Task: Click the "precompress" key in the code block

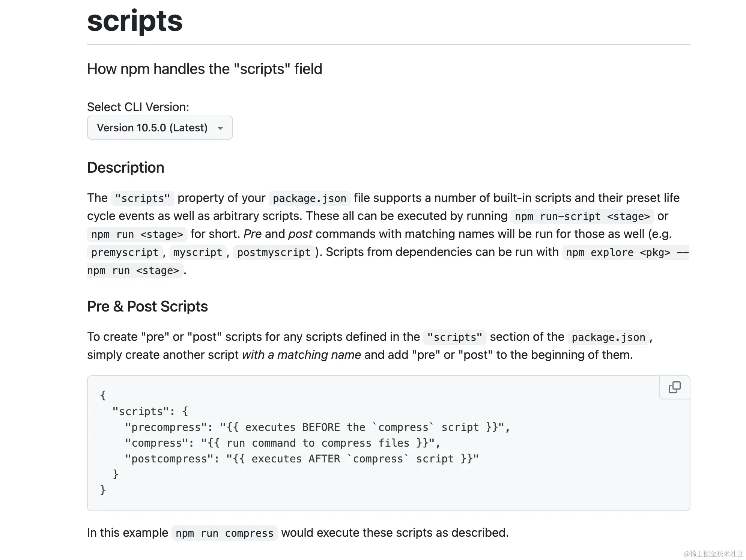Action: click(x=169, y=428)
